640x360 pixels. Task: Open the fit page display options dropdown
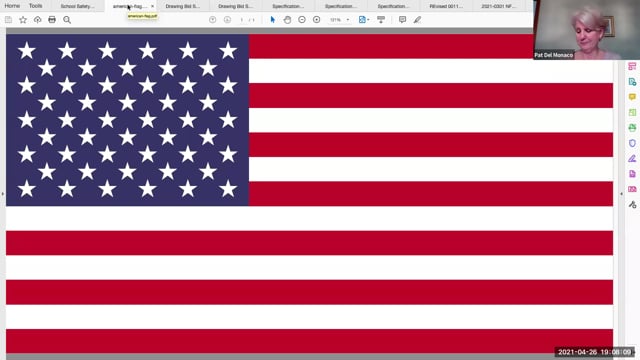(x=364, y=20)
